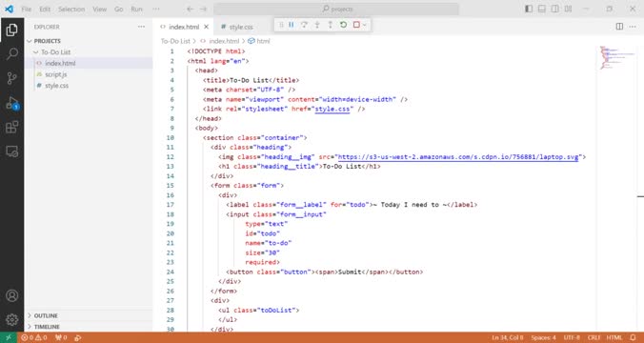The image size is (644, 343).
Task: Open the Selection menu
Action: [x=71, y=9]
